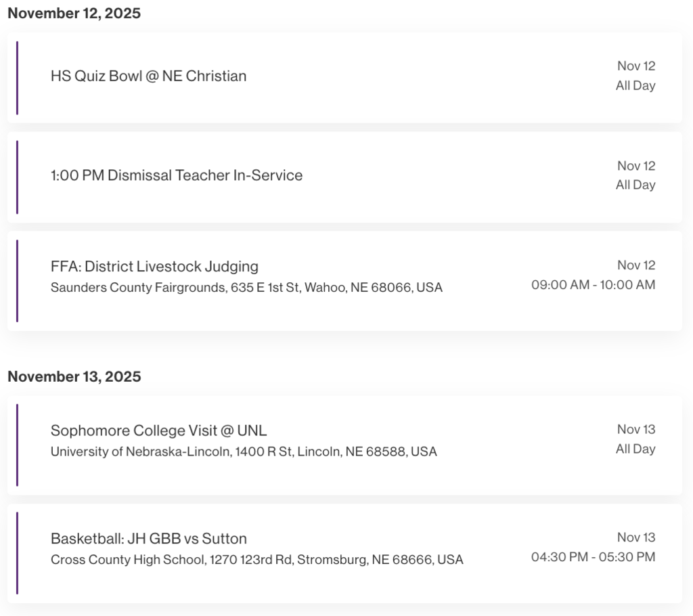The image size is (693, 616).
Task: Click Nov 13 date on Basketball card
Action: point(636,537)
